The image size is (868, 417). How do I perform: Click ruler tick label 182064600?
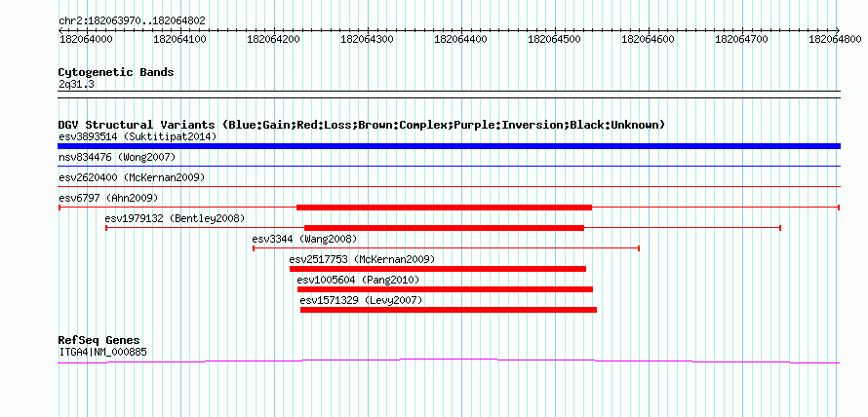649,39
